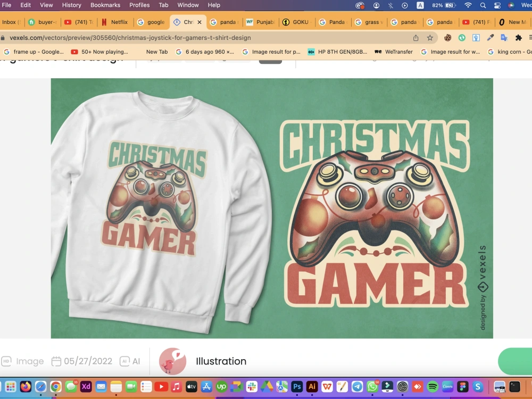The image size is (532, 399).
Task: Open Adobe XD in the dock
Action: 86,386
